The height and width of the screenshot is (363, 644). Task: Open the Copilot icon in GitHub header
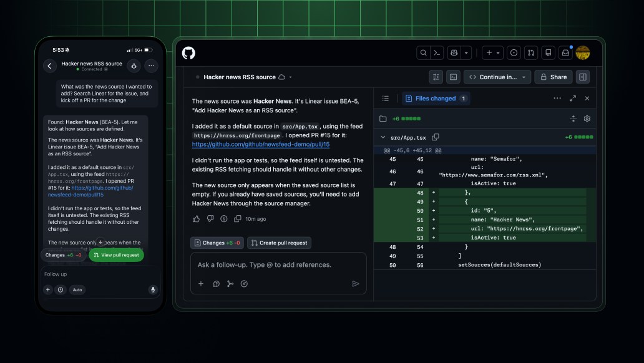click(x=454, y=53)
